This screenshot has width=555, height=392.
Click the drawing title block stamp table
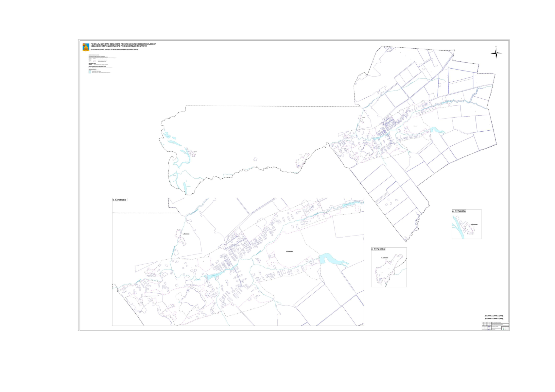pos(495,326)
